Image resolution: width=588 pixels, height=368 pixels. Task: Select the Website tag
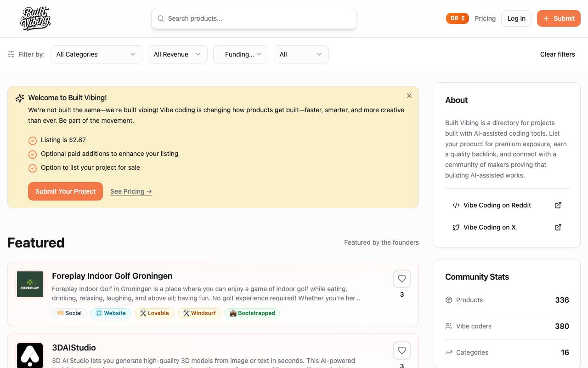point(111,313)
